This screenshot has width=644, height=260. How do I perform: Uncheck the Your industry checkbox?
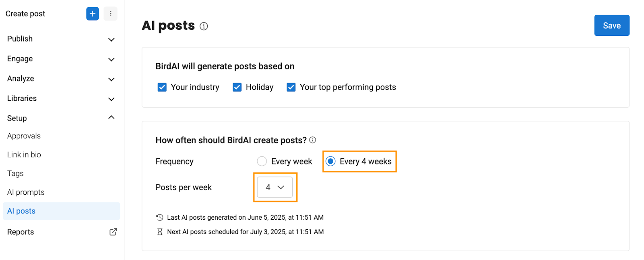162,87
